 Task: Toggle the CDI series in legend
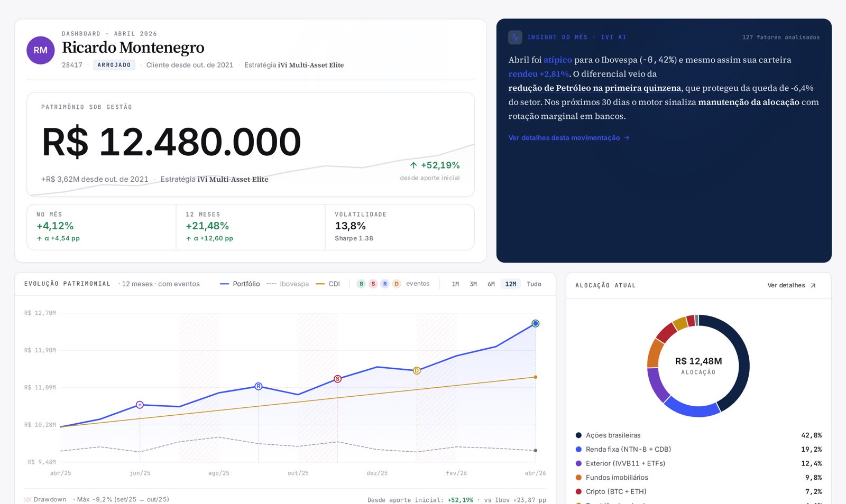(328, 284)
